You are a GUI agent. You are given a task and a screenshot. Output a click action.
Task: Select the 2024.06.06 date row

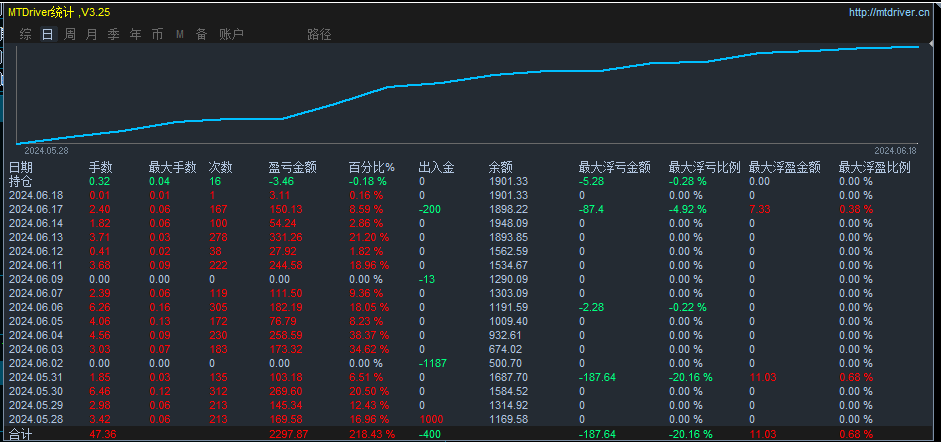pos(36,307)
